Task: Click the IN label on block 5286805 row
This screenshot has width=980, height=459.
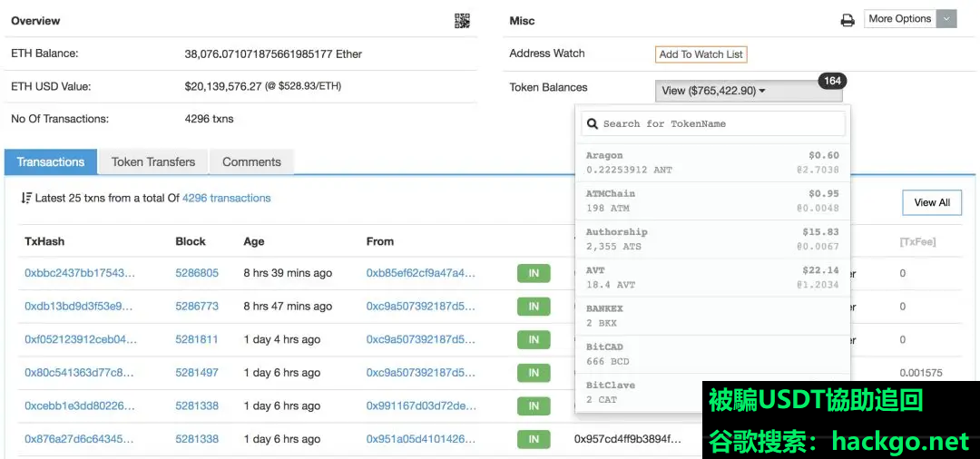Action: [534, 273]
